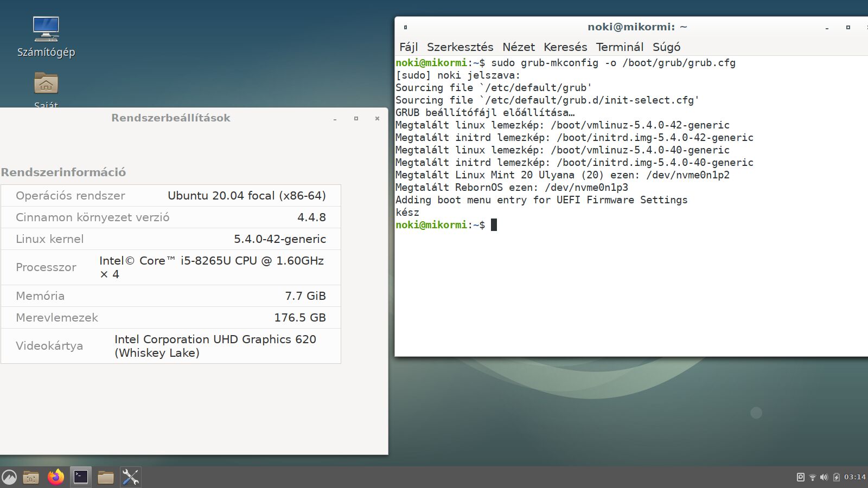Select the Linux kernel label
868x488 pixels.
coord(50,239)
